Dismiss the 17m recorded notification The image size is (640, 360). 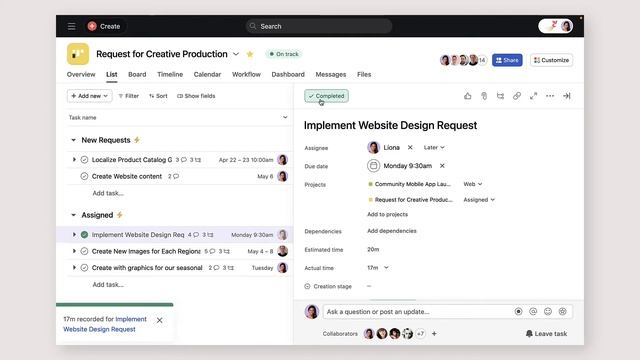(x=160, y=320)
